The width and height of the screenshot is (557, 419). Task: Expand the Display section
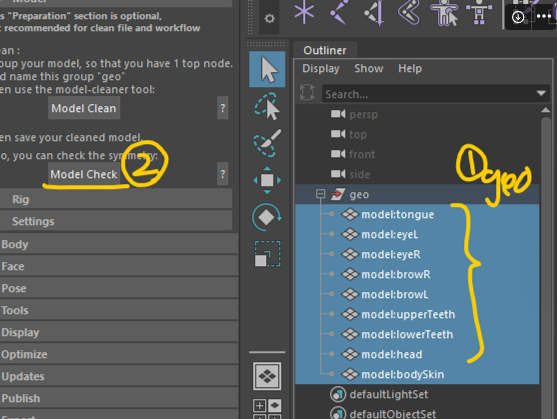click(119, 332)
